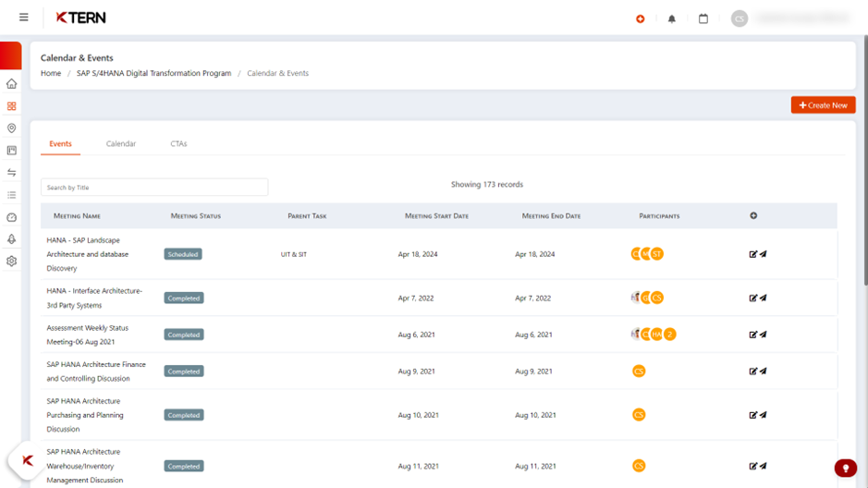Viewport: 868px width, 488px height.
Task: Send the Finance and Controlling Discussion meeting
Action: tap(763, 371)
